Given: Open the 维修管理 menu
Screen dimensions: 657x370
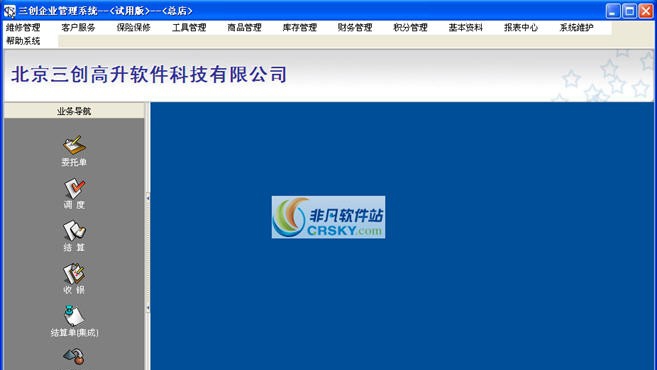Looking at the screenshot, I should click(x=23, y=28).
